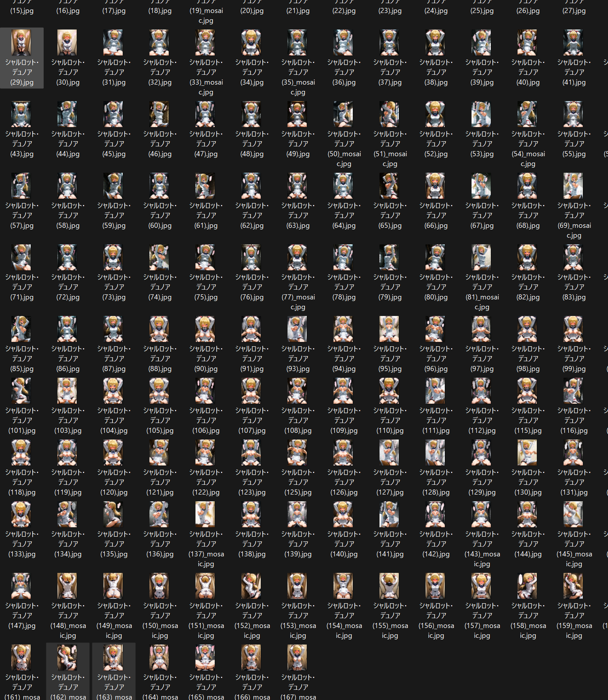Select label シャルロット・デュノア (153)_mosaic.jpg
This screenshot has width=608, height=700.
click(298, 621)
